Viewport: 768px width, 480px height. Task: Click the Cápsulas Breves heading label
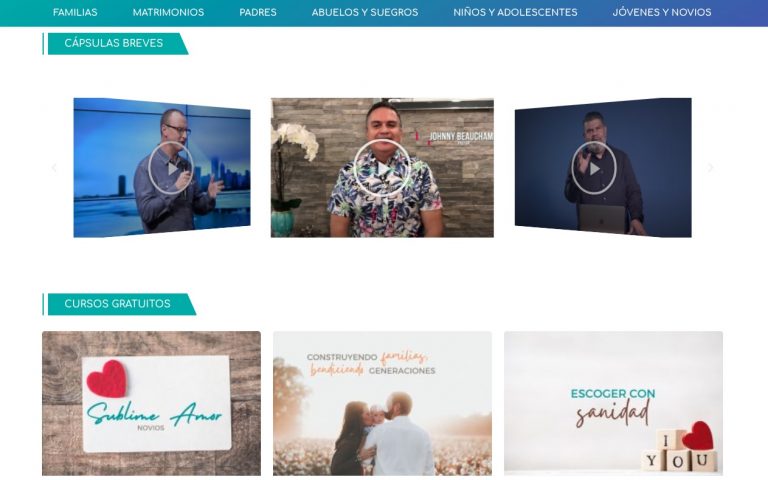(116, 43)
